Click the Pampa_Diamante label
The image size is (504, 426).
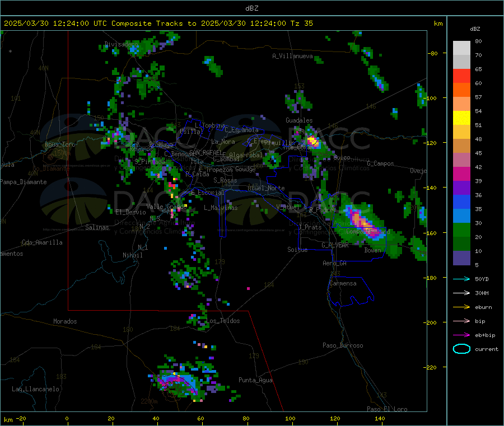click(x=24, y=182)
